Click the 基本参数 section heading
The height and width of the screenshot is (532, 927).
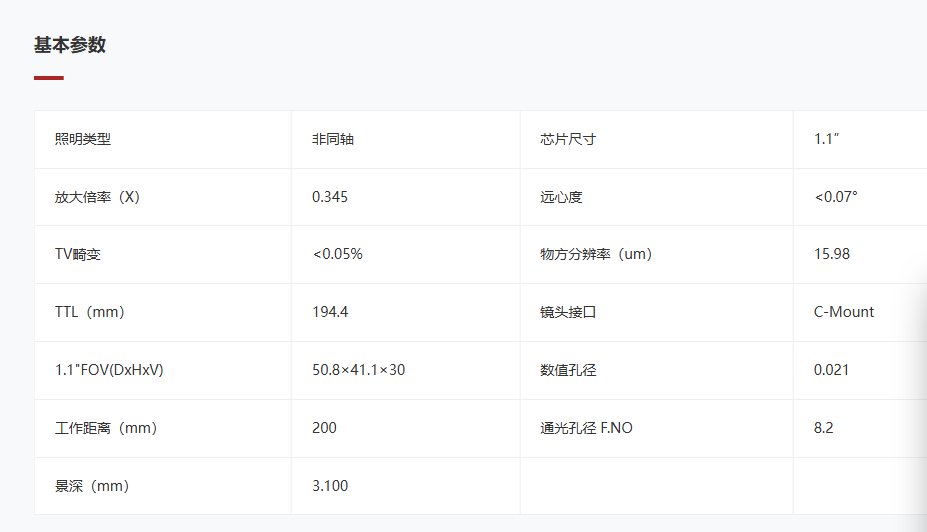pyautogui.click(x=70, y=45)
